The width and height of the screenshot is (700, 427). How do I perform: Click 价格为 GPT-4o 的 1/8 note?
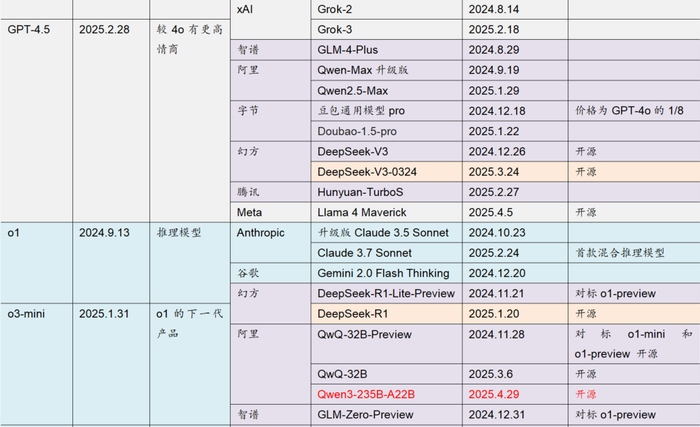[629, 110]
